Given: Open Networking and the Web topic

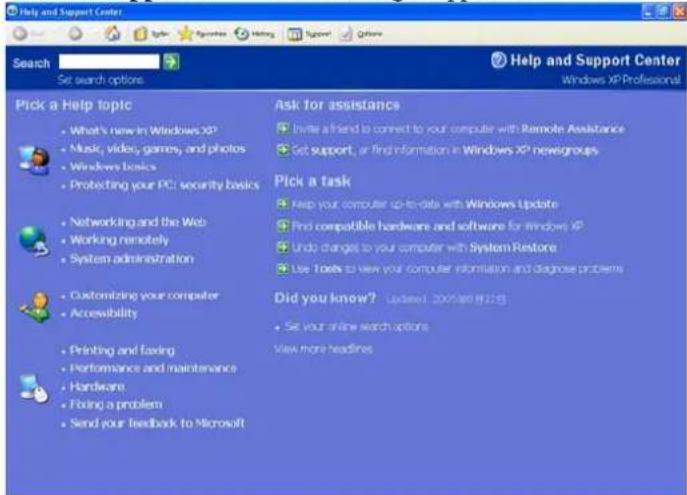Looking at the screenshot, I should pyautogui.click(x=138, y=222).
